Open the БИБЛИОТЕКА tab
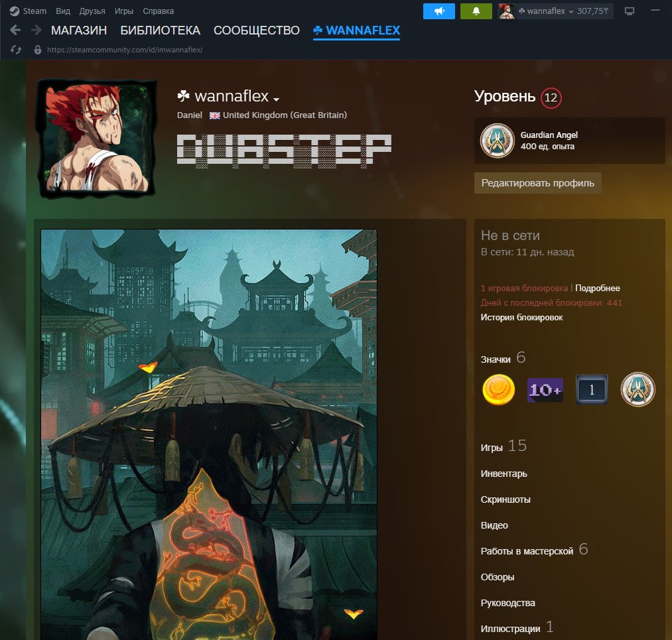Screen dimensions: 672x640 [161, 31]
